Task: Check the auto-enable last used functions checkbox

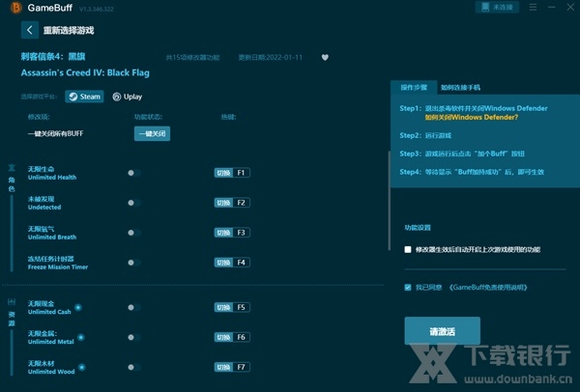Action: 408,249
